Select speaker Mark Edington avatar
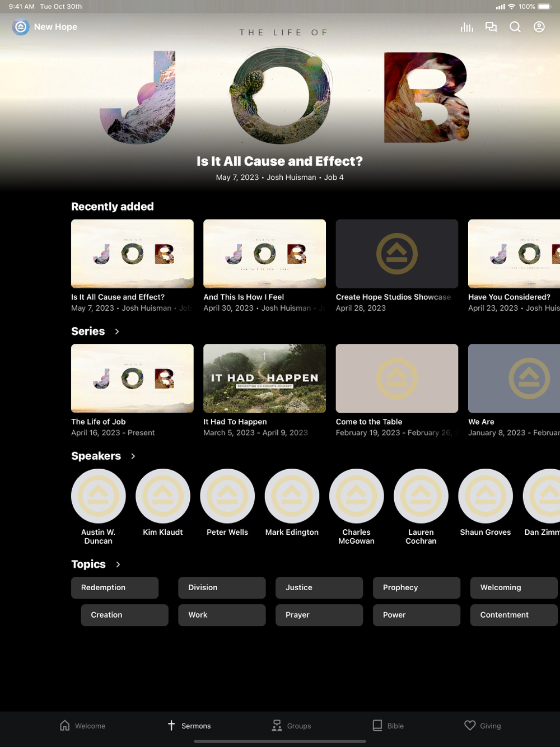Image resolution: width=560 pixels, height=747 pixels. click(x=292, y=496)
